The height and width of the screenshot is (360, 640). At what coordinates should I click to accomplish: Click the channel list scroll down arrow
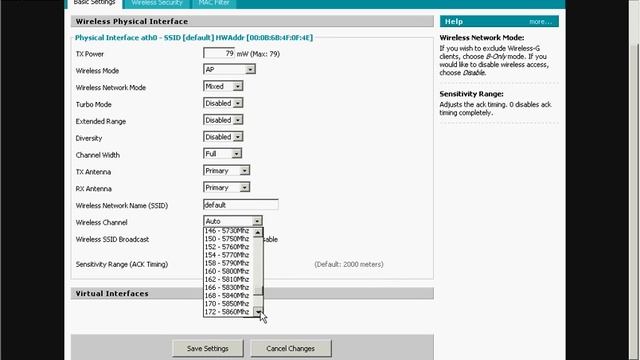pos(258,312)
